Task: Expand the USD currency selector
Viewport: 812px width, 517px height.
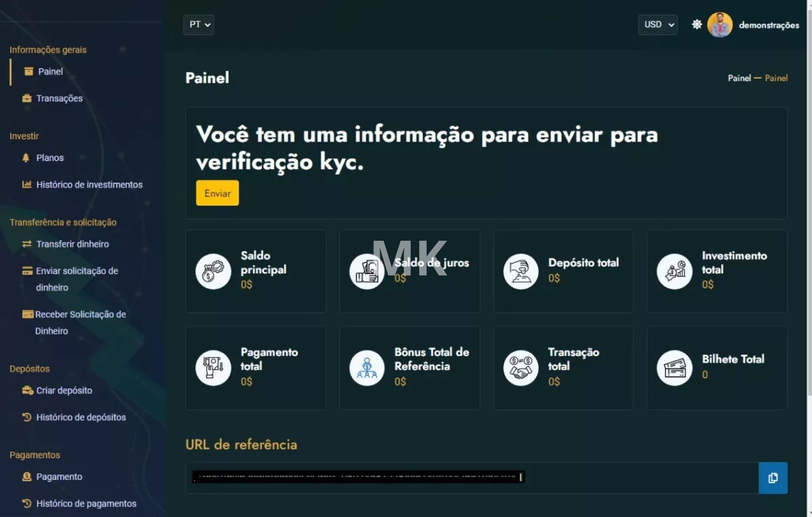Action: (x=658, y=24)
